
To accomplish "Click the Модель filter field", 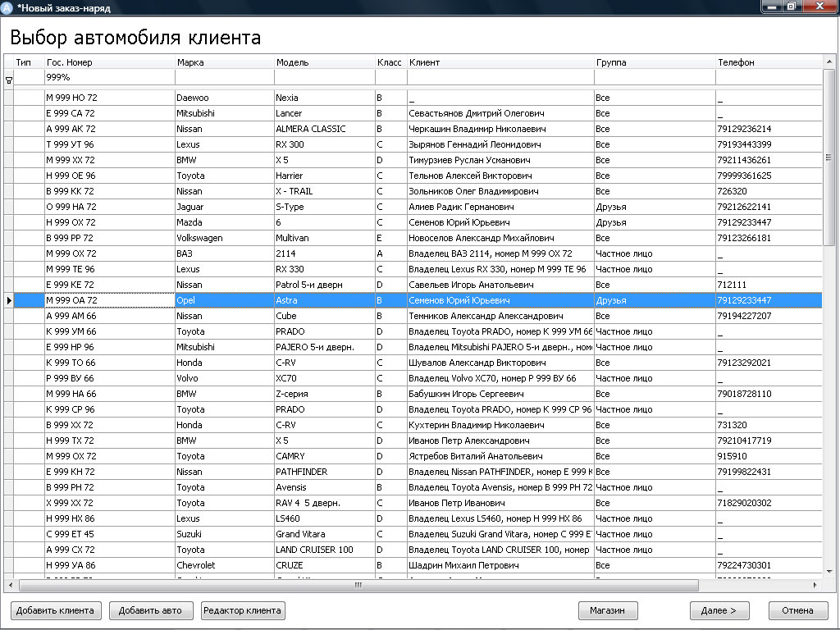I will tap(325, 77).
